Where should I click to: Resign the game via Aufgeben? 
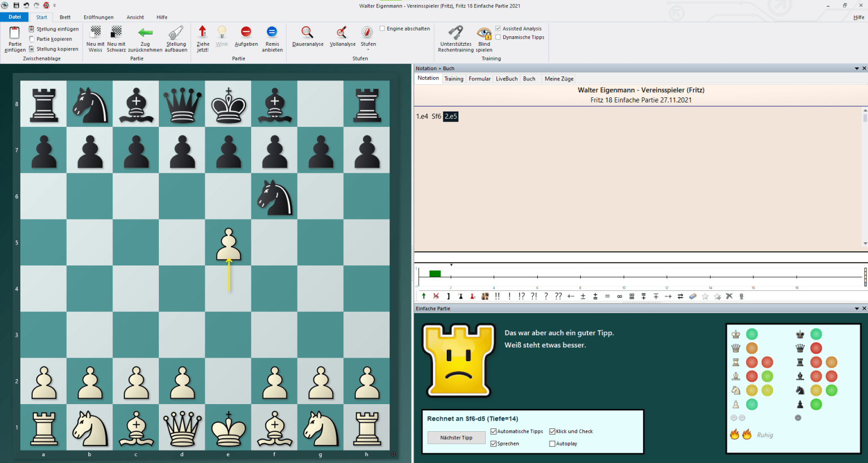tap(246, 37)
